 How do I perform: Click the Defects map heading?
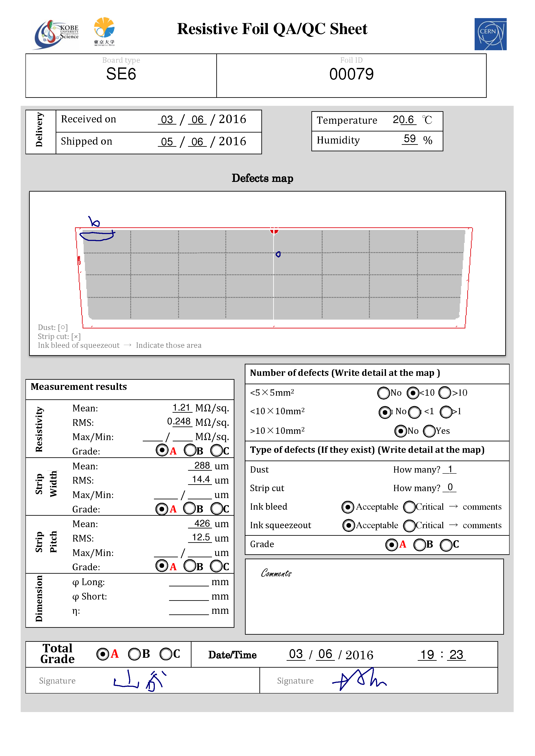[x=262, y=178]
